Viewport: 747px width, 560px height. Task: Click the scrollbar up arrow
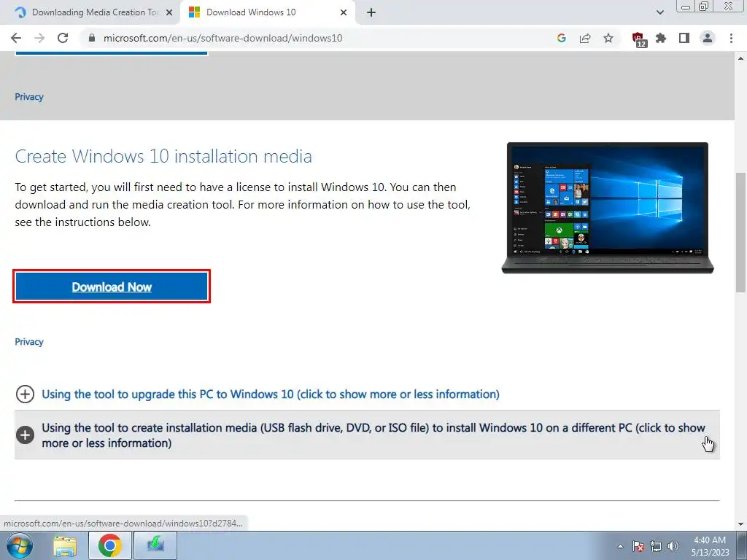(740, 58)
